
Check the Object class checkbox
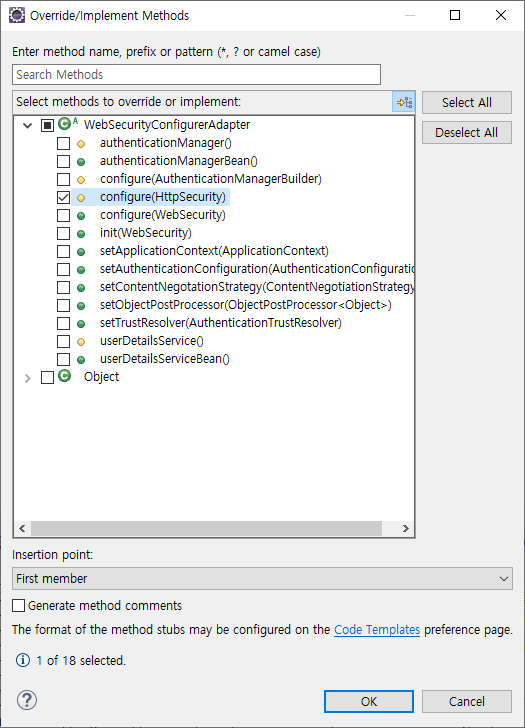[x=47, y=377]
